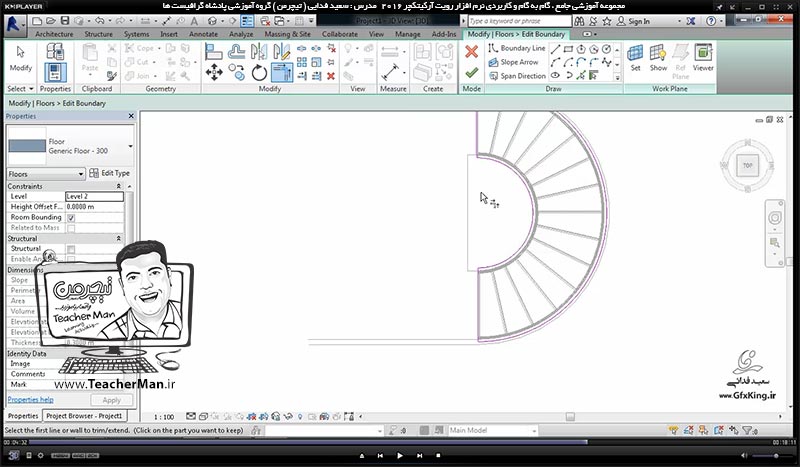Click the 1 : 100 view scale

pos(164,417)
